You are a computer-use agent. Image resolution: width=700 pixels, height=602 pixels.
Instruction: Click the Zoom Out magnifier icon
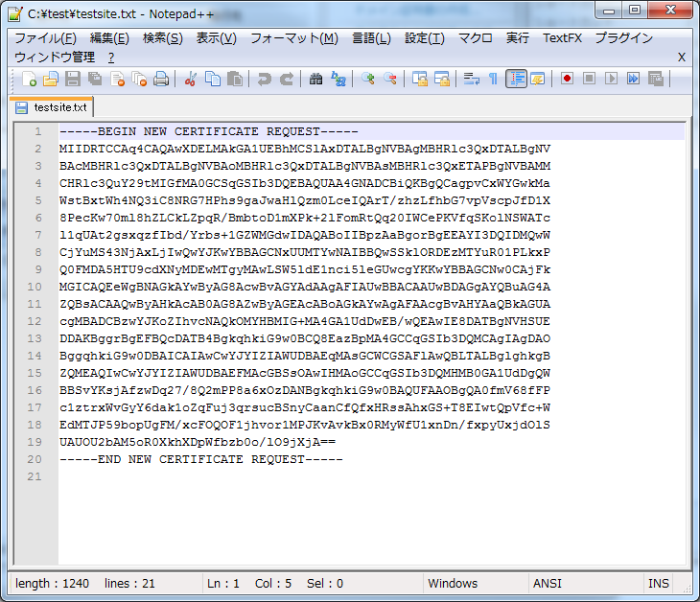click(390, 79)
